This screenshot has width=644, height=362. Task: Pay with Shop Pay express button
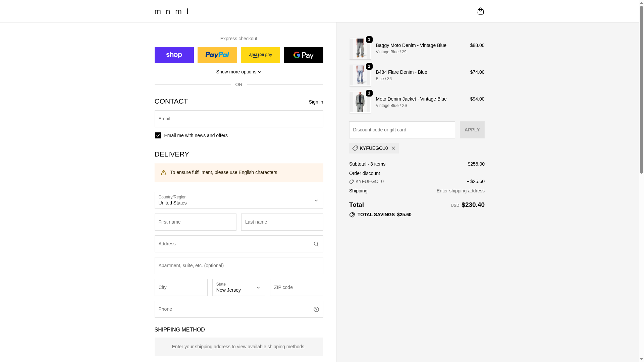tap(174, 55)
